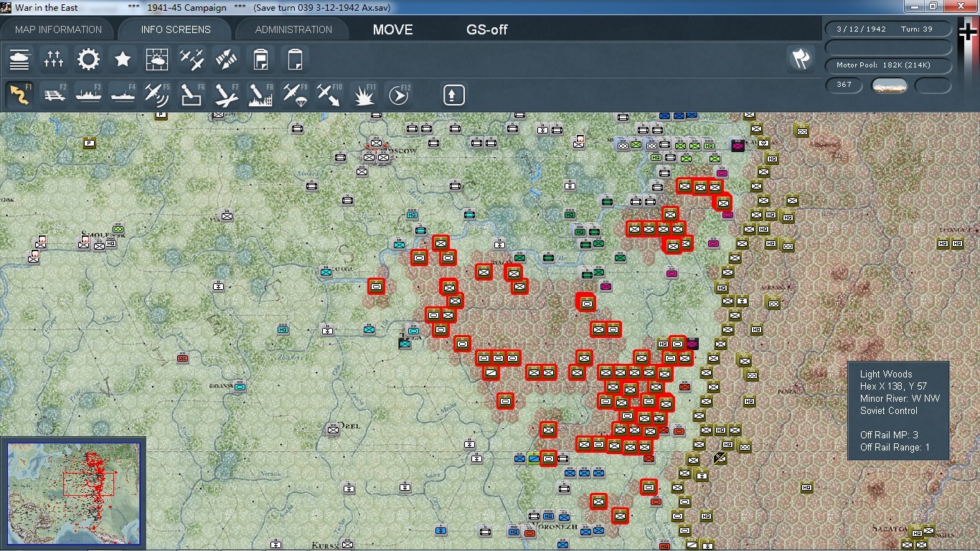Click the up-arrow toolbar button

pos(453,95)
